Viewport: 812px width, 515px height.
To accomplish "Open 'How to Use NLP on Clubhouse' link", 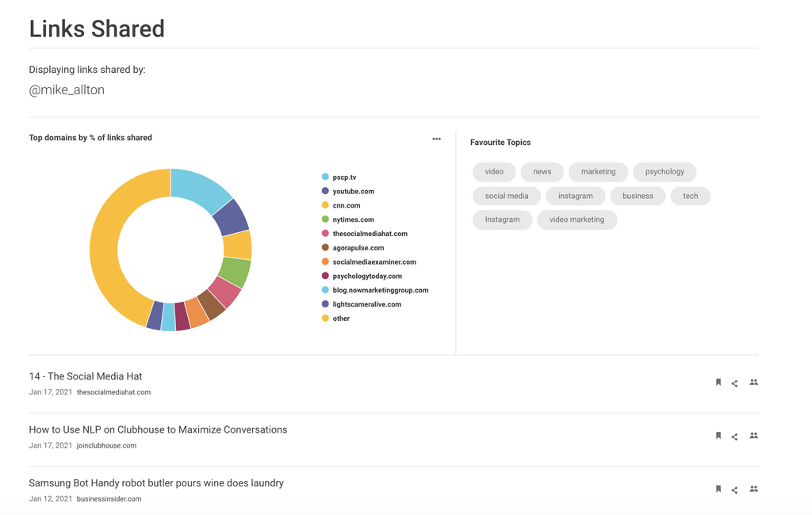I will click(x=158, y=429).
